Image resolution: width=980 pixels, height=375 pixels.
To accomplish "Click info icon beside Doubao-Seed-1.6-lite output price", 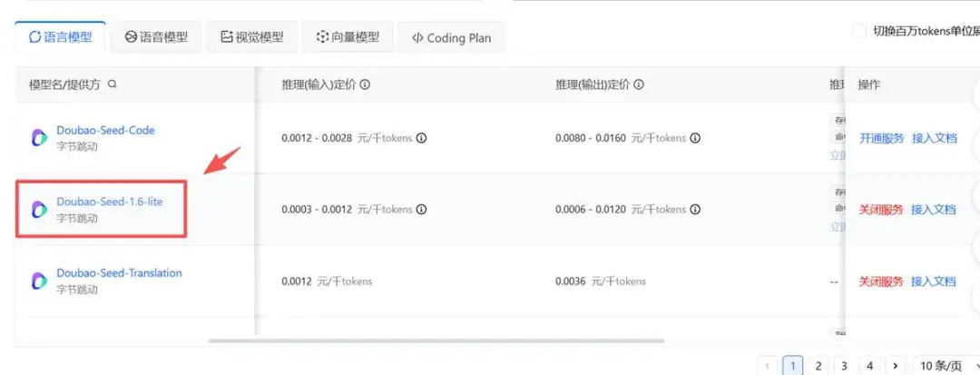I will click(695, 210).
